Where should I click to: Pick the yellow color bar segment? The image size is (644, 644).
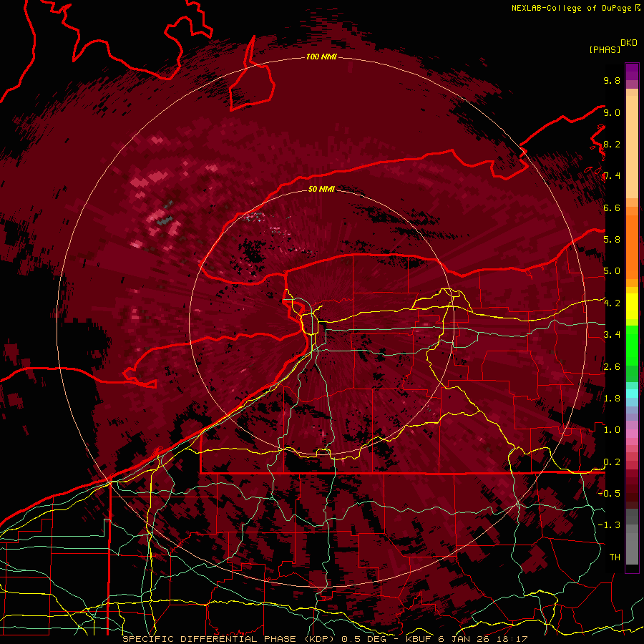coord(632,306)
